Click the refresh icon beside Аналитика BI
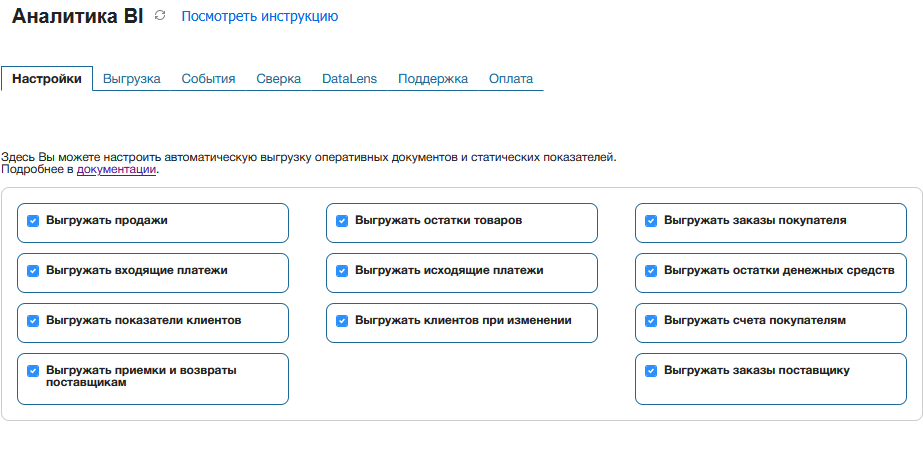 coord(160,16)
